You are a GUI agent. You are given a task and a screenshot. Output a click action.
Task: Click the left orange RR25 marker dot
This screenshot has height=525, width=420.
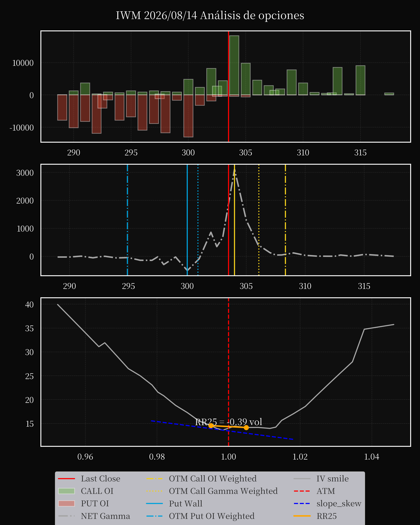211,425
